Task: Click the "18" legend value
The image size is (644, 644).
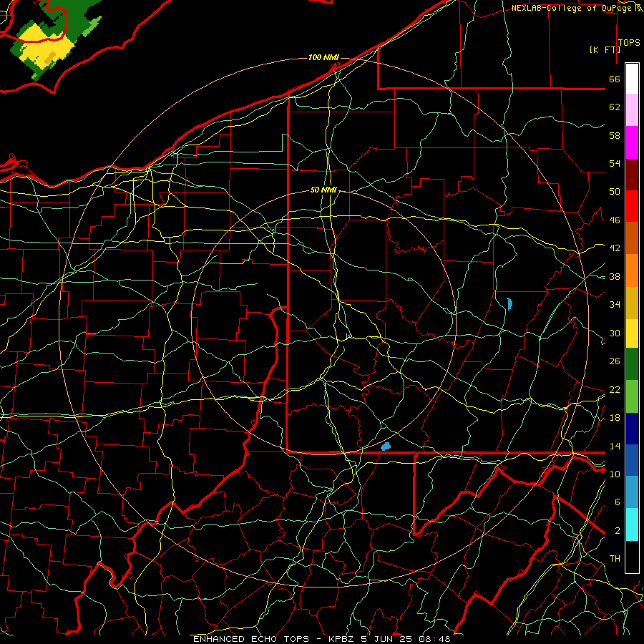Action: [x=615, y=418]
